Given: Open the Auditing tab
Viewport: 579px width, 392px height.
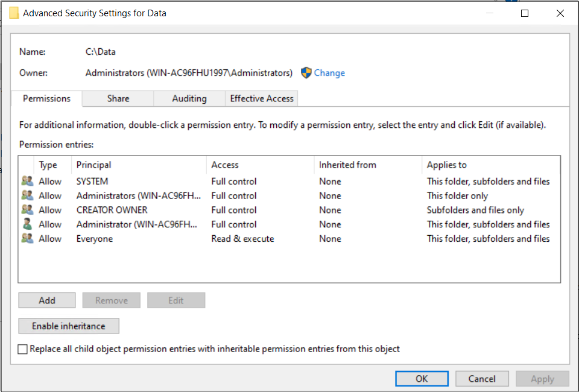Looking at the screenshot, I should pyautogui.click(x=189, y=99).
